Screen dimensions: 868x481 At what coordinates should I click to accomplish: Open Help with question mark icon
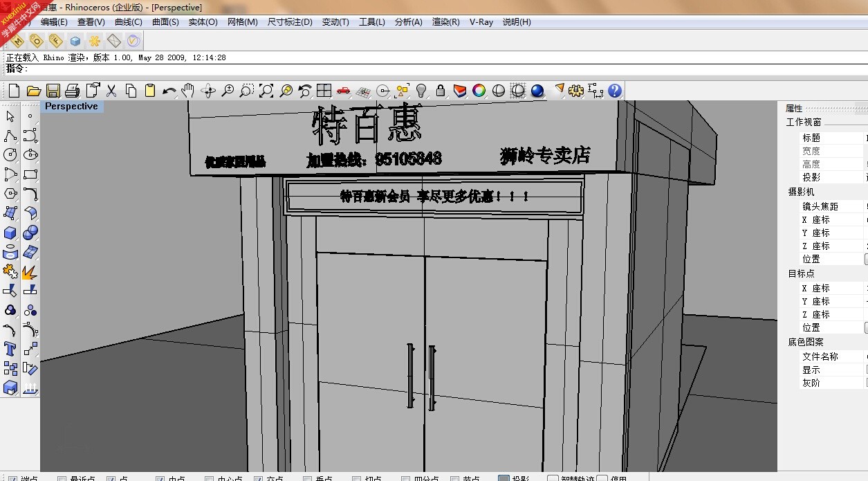(615, 91)
